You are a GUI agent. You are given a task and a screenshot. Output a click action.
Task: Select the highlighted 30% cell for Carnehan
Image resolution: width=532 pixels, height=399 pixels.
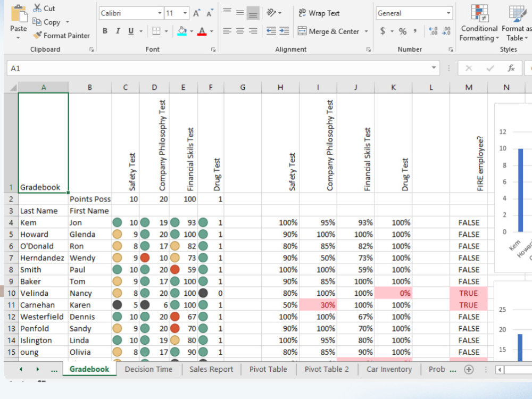coord(318,305)
